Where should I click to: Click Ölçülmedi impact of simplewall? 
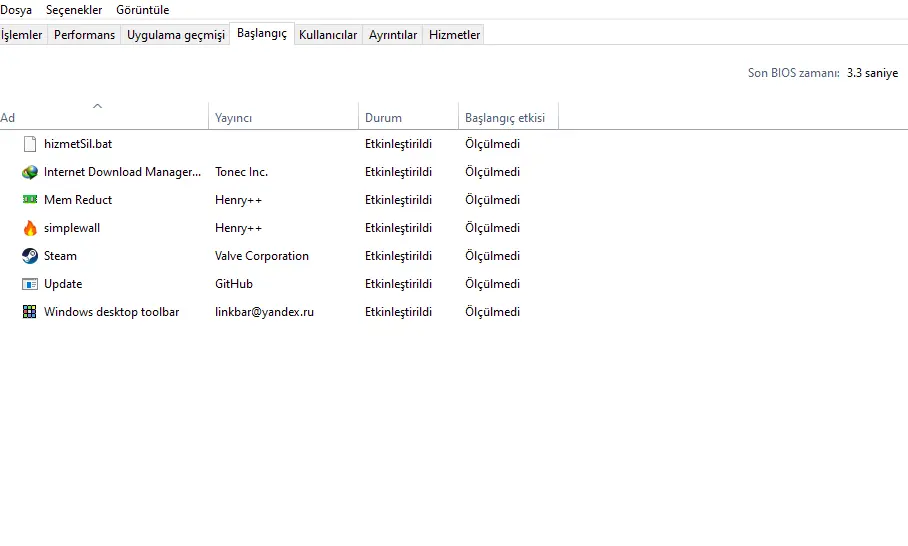(x=492, y=228)
